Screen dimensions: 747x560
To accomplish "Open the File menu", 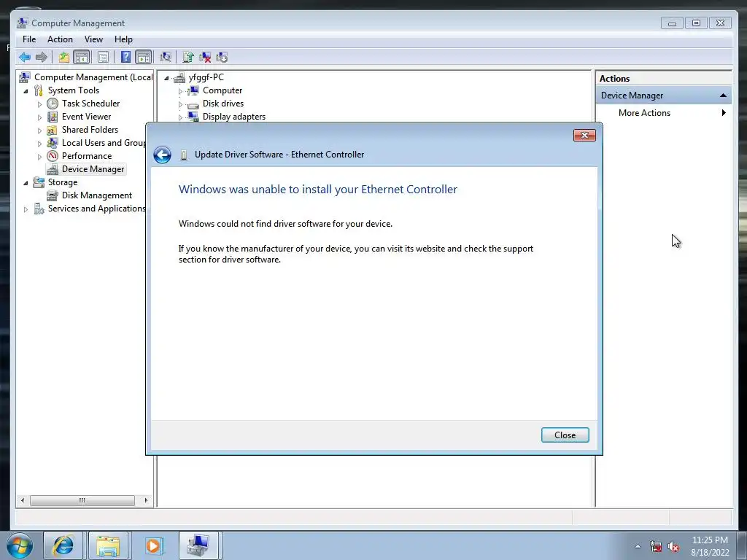I will (x=29, y=39).
